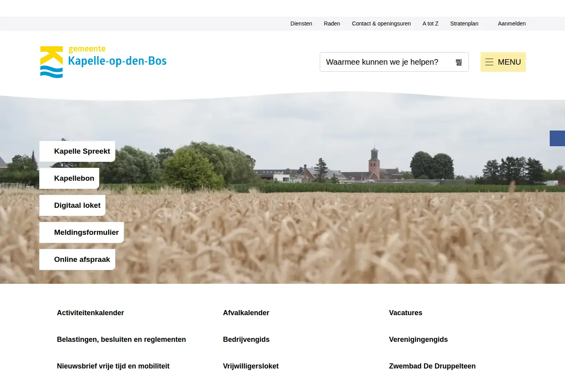565x392 pixels.
Task: Open the A tot Z index
Action: (430, 24)
